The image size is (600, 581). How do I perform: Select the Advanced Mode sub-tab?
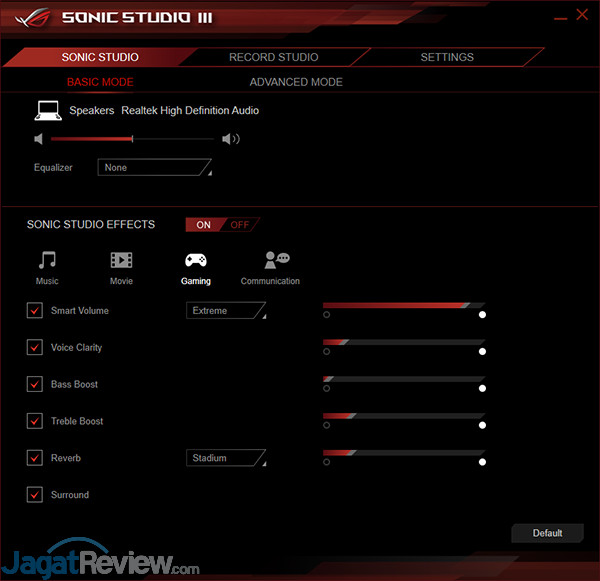296,82
